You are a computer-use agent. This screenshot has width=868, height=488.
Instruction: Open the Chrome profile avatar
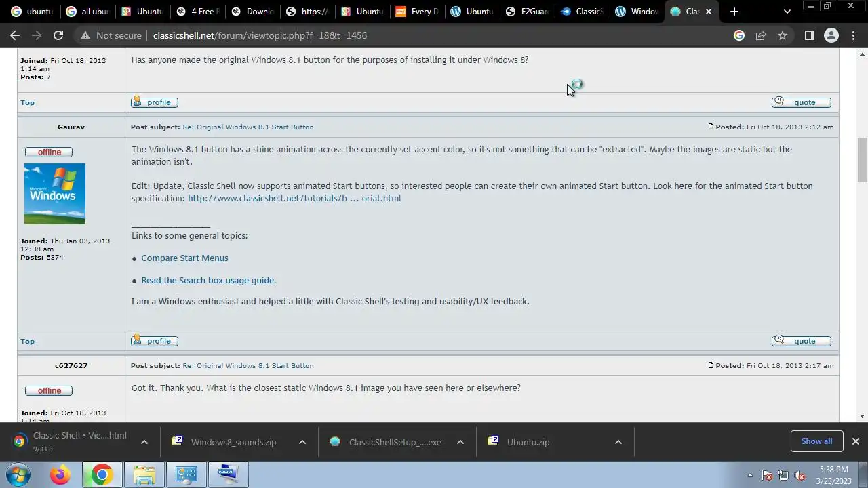pos(831,35)
